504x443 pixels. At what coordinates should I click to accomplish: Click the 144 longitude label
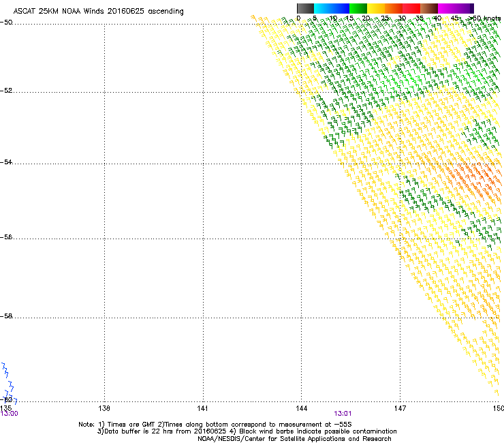click(x=301, y=408)
